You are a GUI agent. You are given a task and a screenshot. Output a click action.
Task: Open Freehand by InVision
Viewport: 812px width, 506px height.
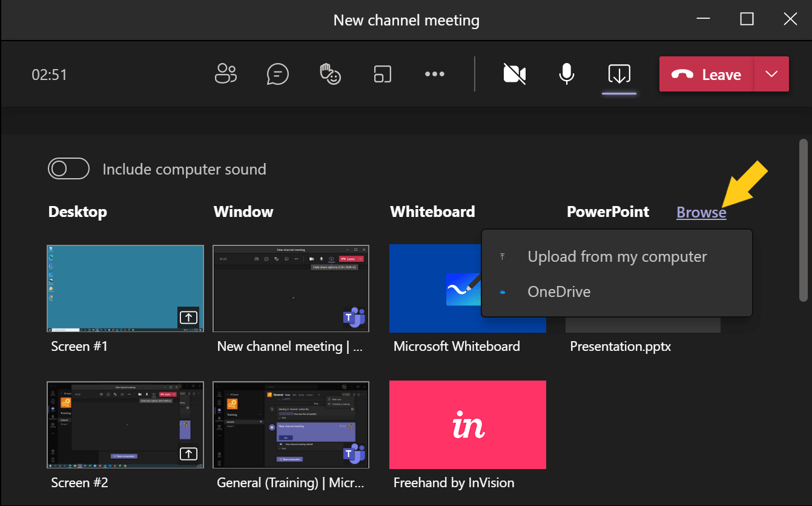coord(467,425)
